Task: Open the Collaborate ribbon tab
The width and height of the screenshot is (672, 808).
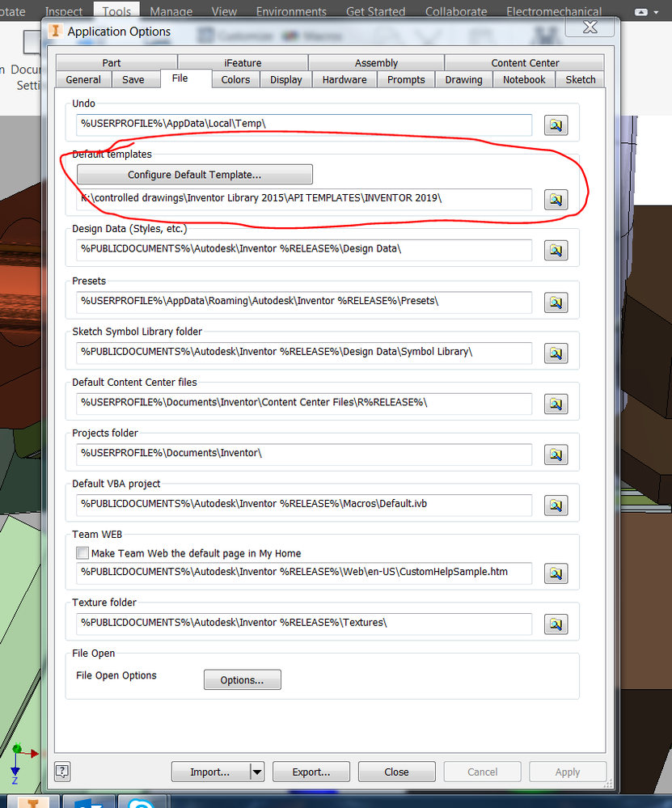Action: [456, 11]
